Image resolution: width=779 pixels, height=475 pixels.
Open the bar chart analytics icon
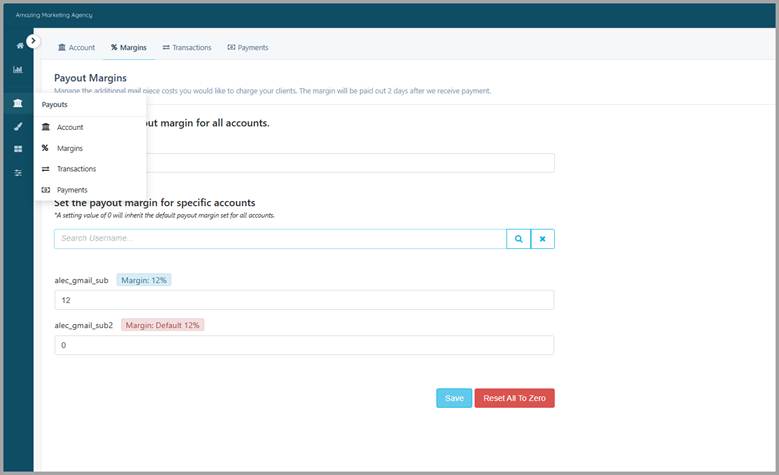tap(18, 70)
